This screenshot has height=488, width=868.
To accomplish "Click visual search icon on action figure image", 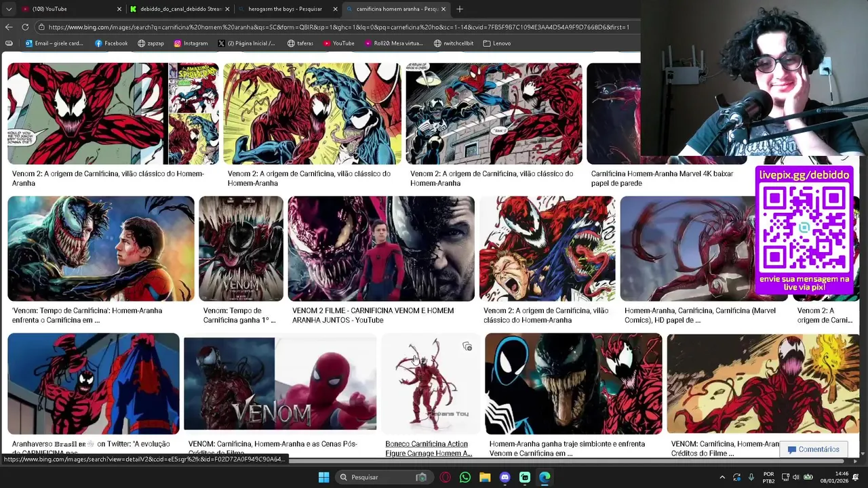I will (x=467, y=346).
